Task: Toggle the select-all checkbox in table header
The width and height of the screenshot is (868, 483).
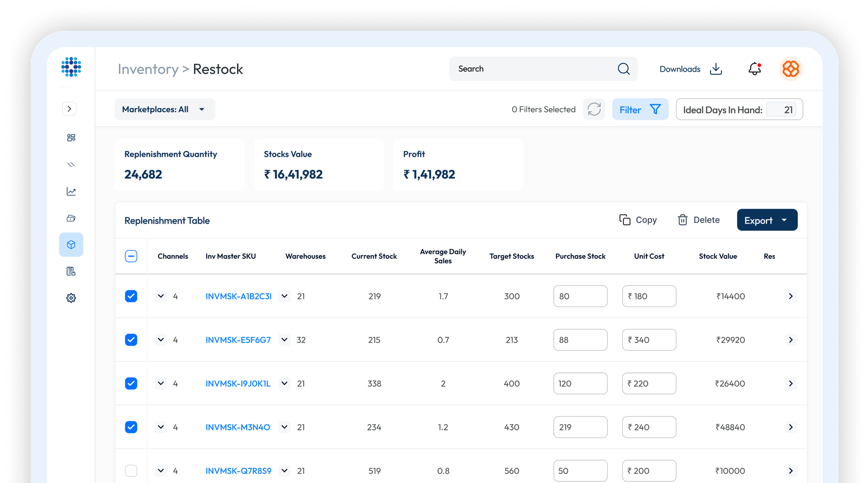Action: pos(131,256)
